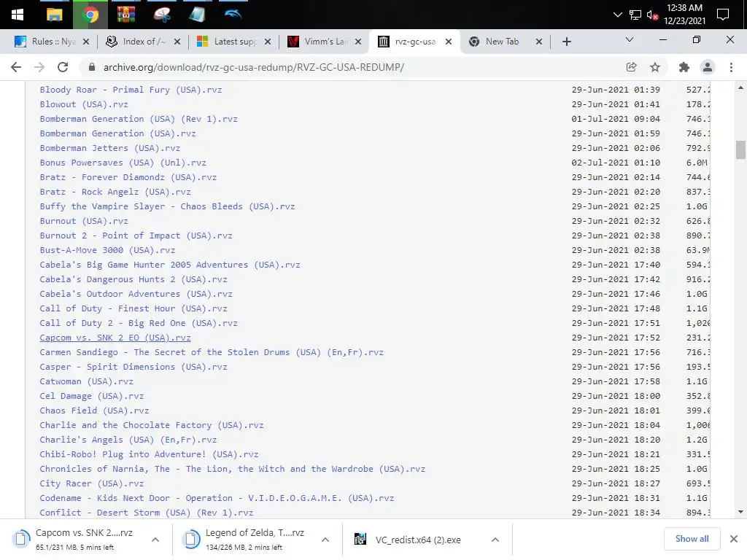This screenshot has height=560, width=747.
Task: Download Chibi-Robo! Plug into Adventure! rvz
Action: coord(149,454)
